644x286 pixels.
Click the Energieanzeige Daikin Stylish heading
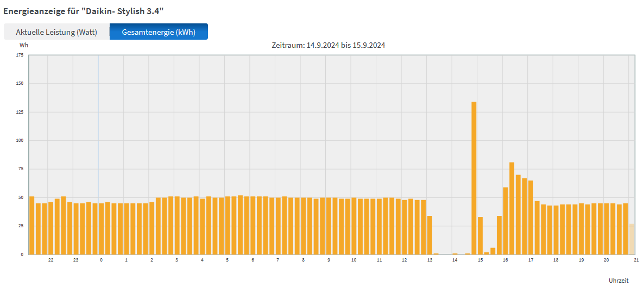coord(83,10)
